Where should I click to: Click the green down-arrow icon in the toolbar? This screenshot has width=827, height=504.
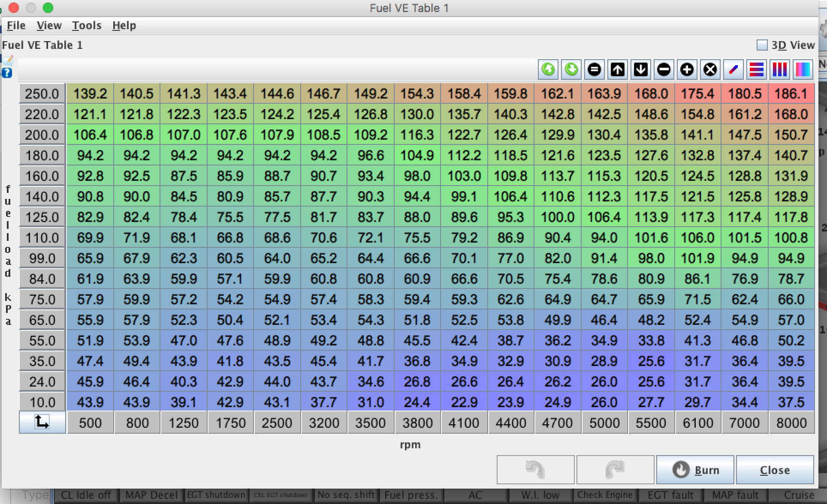pyautogui.click(x=571, y=69)
